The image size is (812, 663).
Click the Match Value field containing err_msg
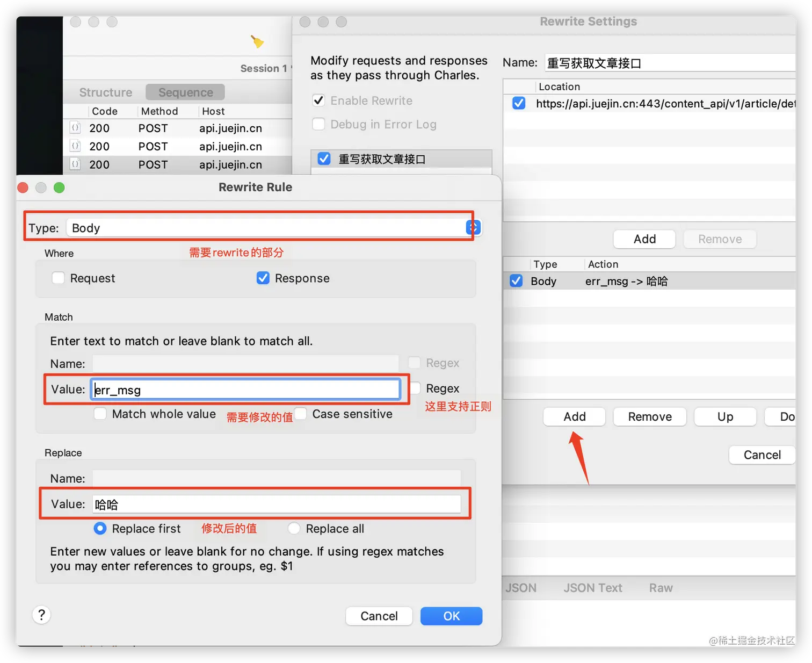[x=245, y=390]
